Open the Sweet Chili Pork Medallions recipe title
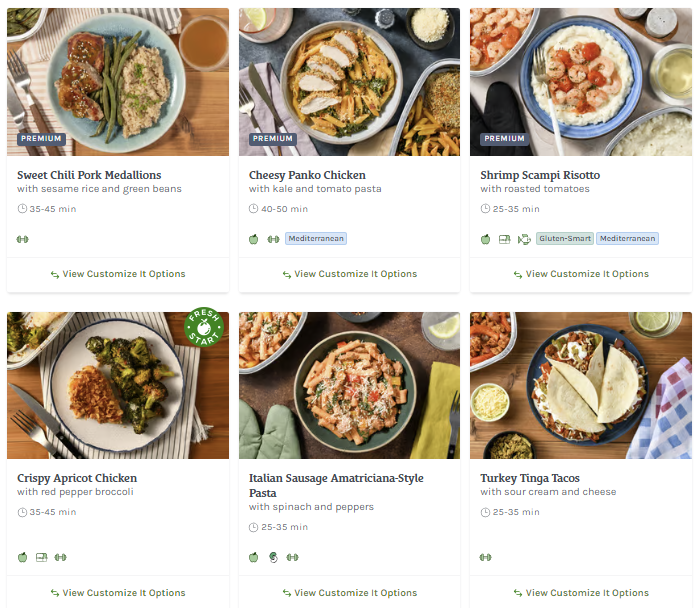 click(x=89, y=175)
